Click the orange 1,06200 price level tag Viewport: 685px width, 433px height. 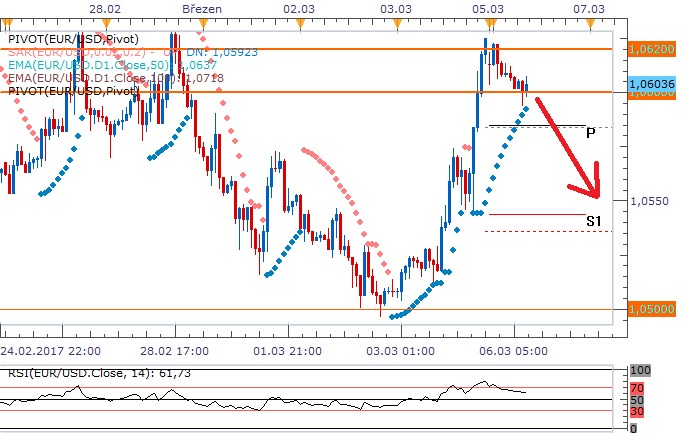pos(654,48)
